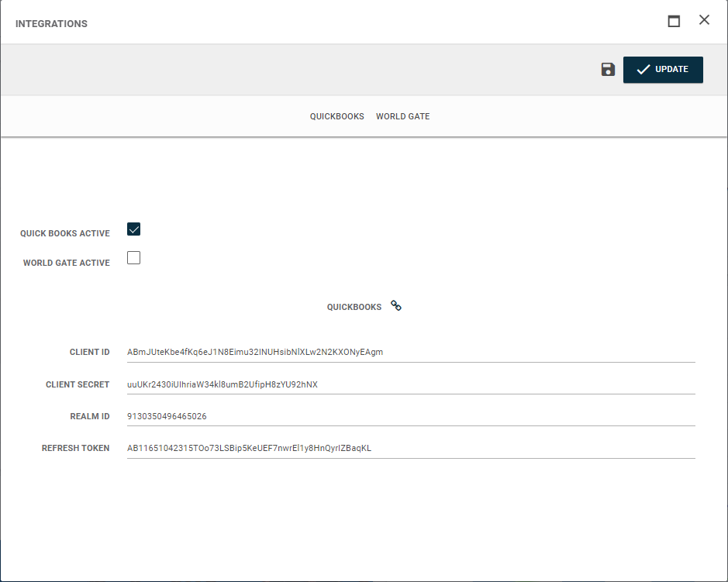Image resolution: width=728 pixels, height=582 pixels.
Task: Focus the Client Secret field
Action: click(x=411, y=384)
